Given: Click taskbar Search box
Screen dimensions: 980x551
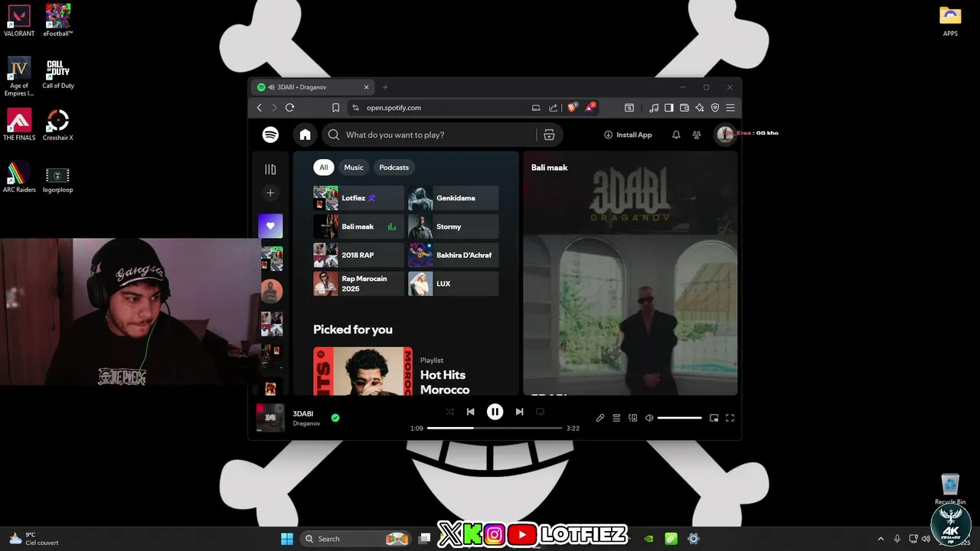Looking at the screenshot, I should click(355, 539).
